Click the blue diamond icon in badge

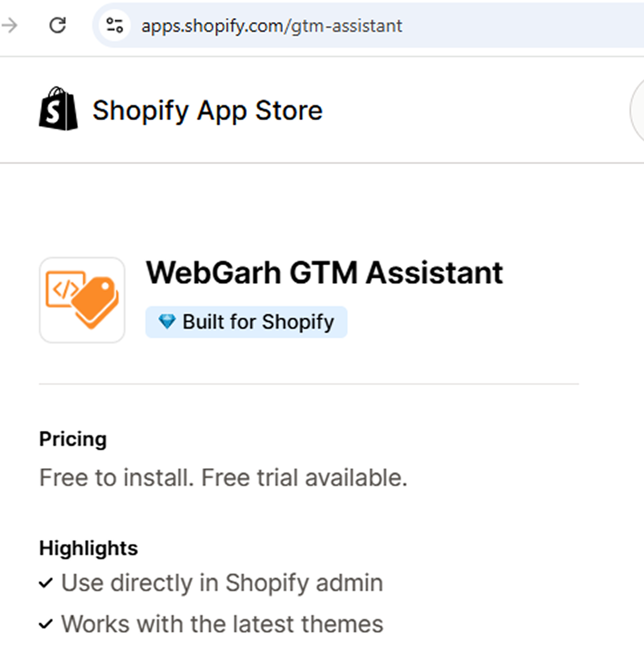(x=167, y=321)
